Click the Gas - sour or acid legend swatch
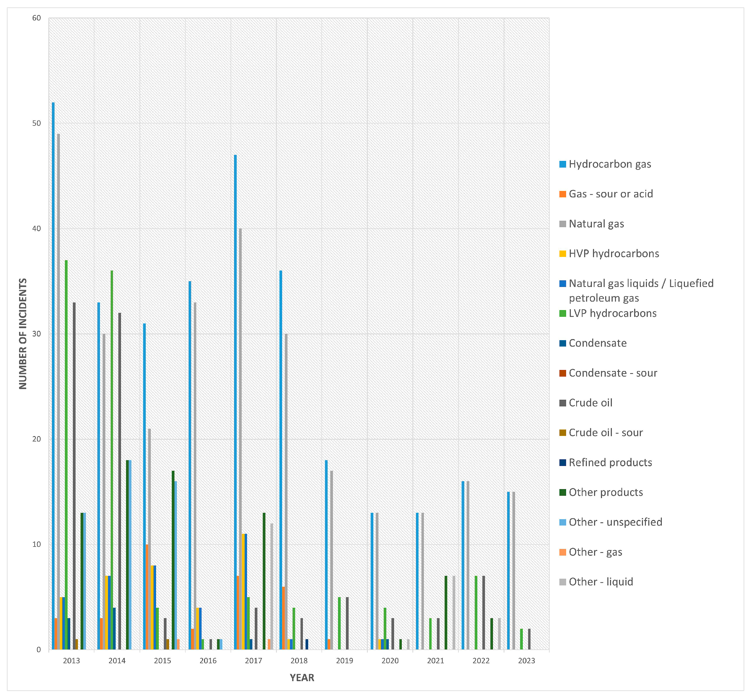 pyautogui.click(x=562, y=194)
